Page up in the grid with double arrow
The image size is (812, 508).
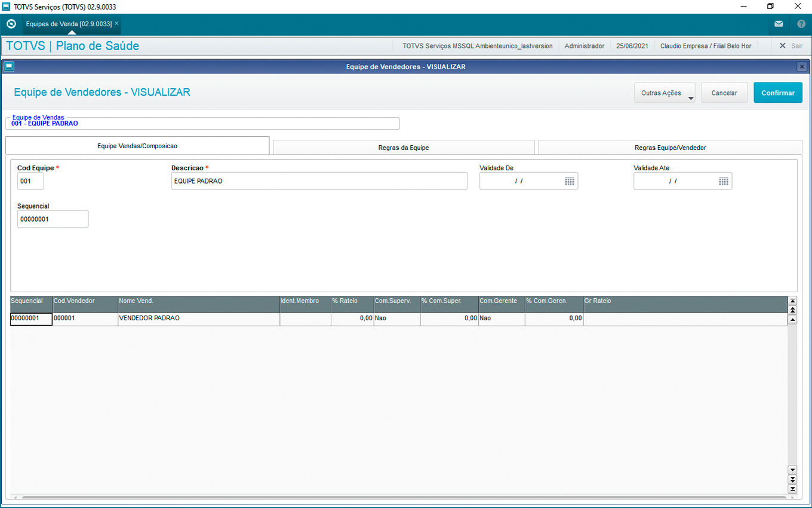(x=792, y=310)
